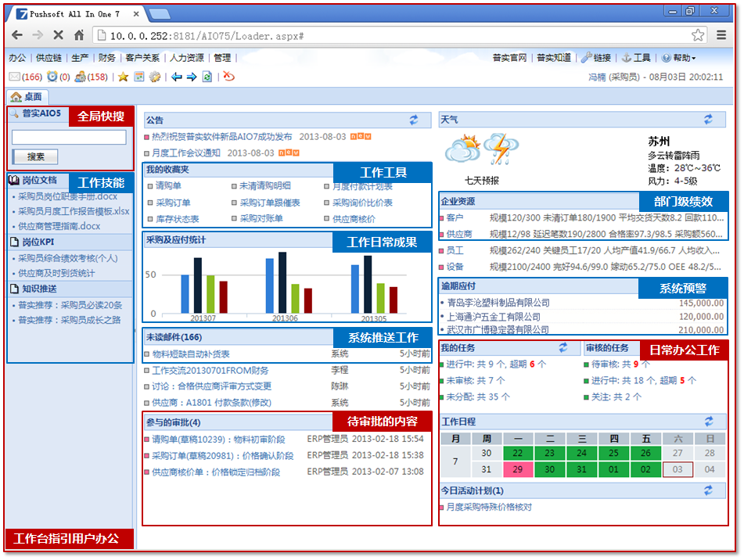Viewport: 744px width, 560px height.
Task: Open favorite 请购单
Action: 168,186
